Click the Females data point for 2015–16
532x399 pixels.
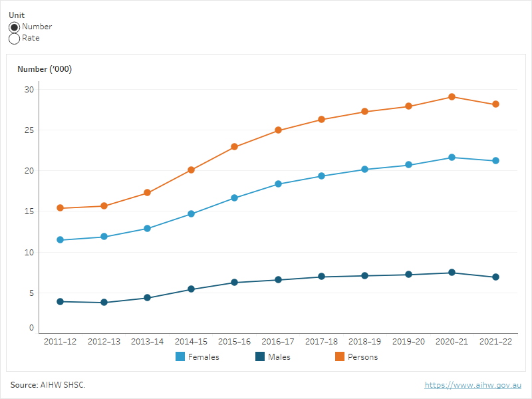point(235,198)
